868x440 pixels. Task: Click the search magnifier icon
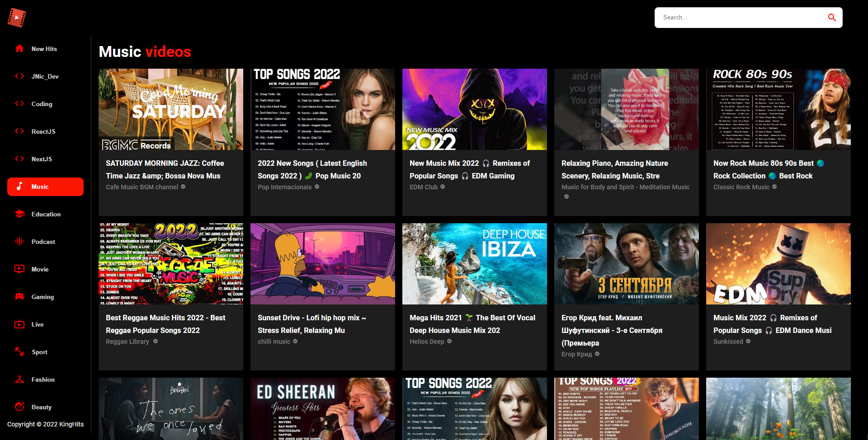(832, 17)
